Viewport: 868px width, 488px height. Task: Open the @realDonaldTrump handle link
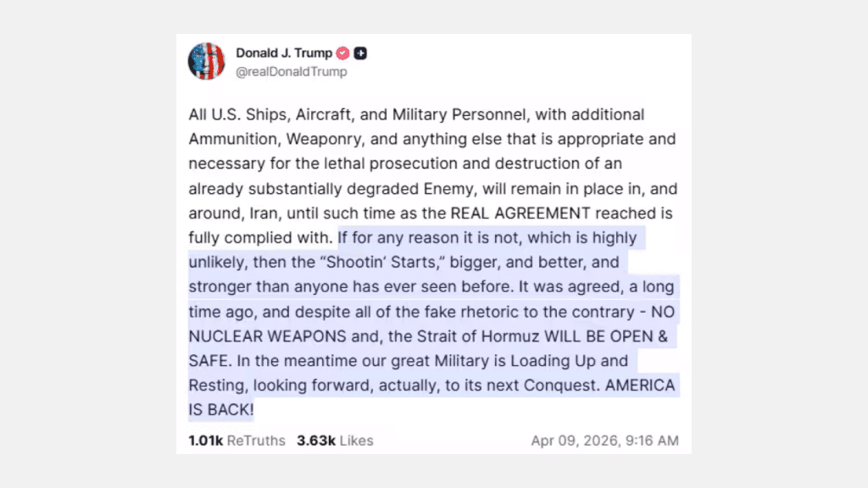click(x=292, y=72)
